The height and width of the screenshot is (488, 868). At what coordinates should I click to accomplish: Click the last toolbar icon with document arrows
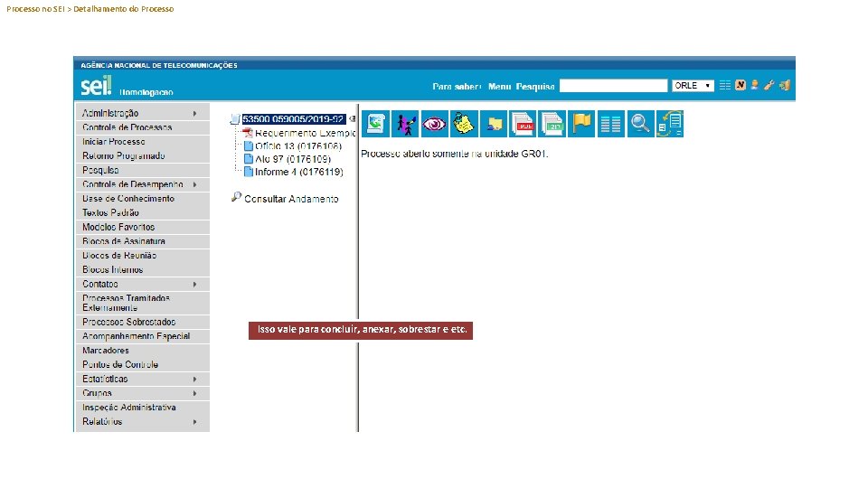[670, 124]
